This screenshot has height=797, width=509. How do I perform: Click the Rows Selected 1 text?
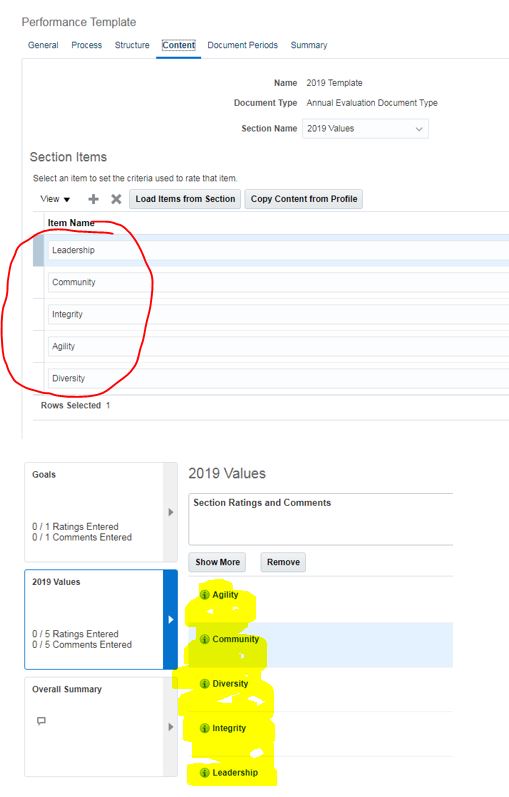(75, 406)
